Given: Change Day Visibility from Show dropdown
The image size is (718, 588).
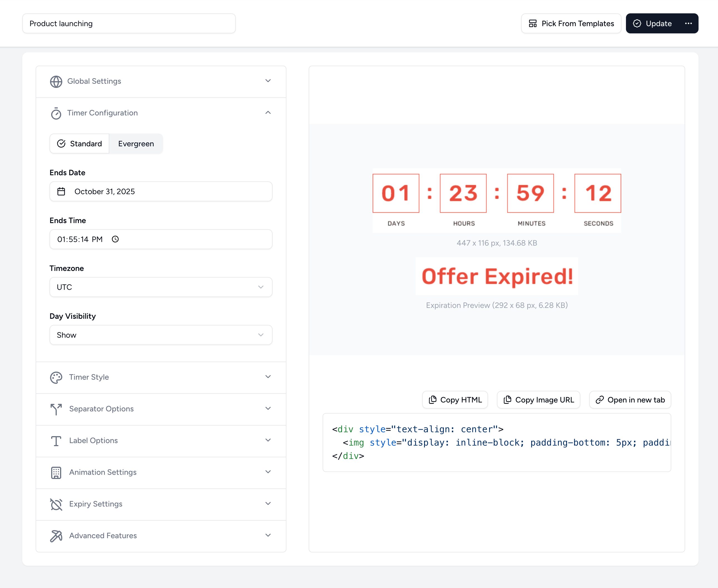Looking at the screenshot, I should tap(160, 335).
